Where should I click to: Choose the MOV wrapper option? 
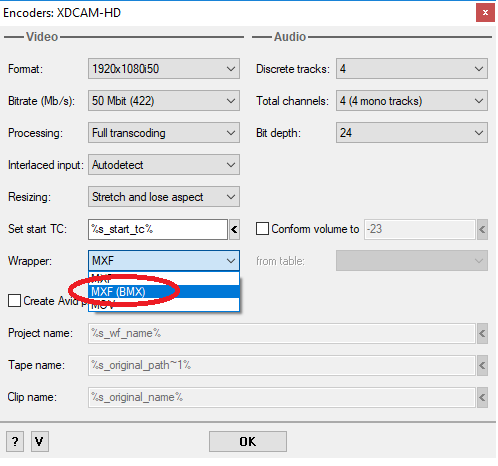pyautogui.click(x=164, y=304)
